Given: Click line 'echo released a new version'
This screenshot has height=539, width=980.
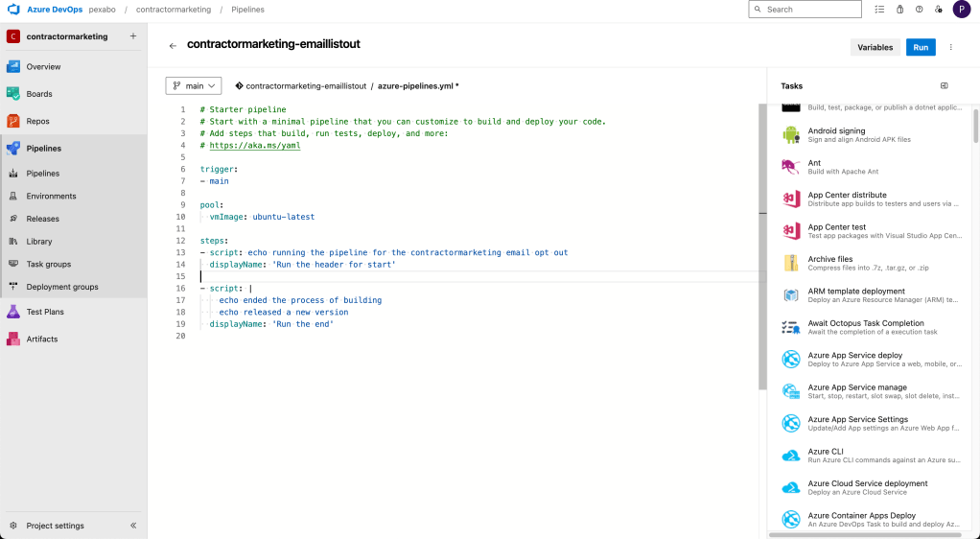Looking at the screenshot, I should tap(283, 312).
